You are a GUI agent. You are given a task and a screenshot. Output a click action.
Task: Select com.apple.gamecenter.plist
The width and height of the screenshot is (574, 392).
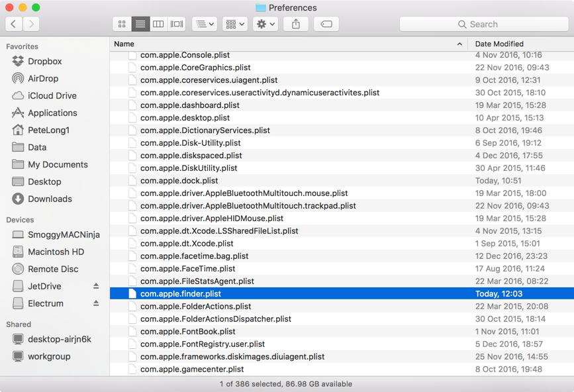pos(342,369)
